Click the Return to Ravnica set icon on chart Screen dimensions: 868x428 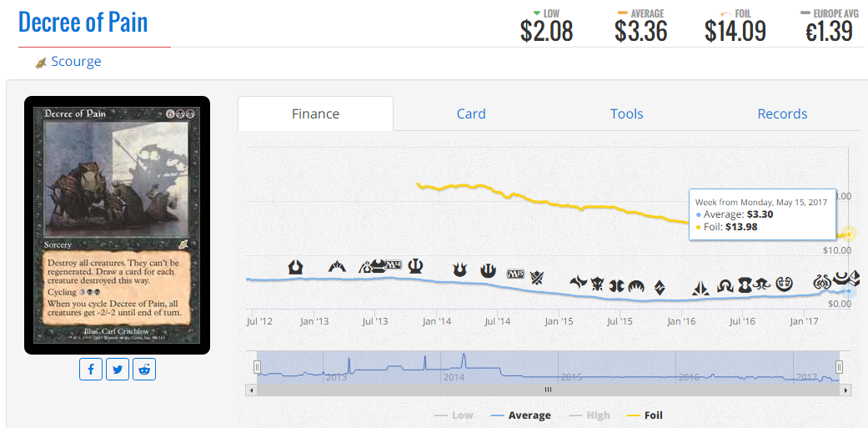(x=296, y=267)
